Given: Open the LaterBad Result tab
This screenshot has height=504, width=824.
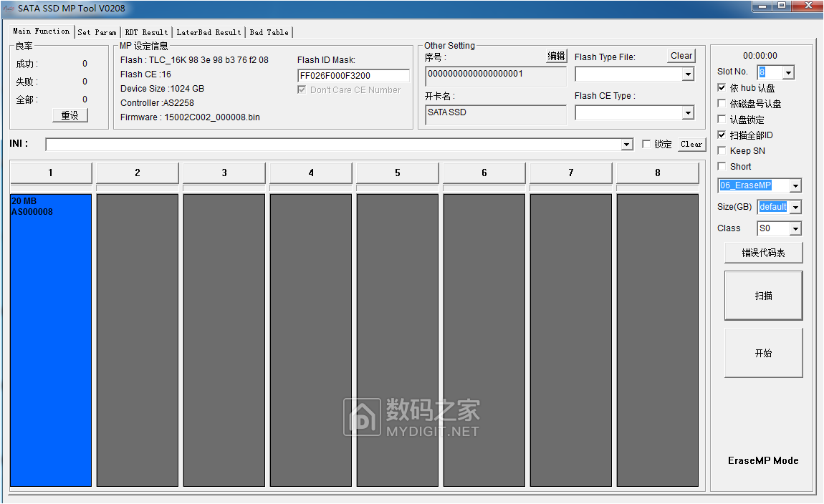Looking at the screenshot, I should point(209,32).
